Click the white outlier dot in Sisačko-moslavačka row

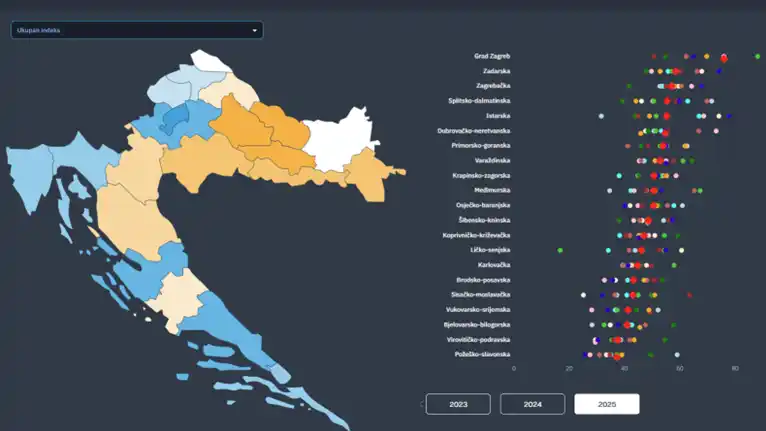click(583, 295)
